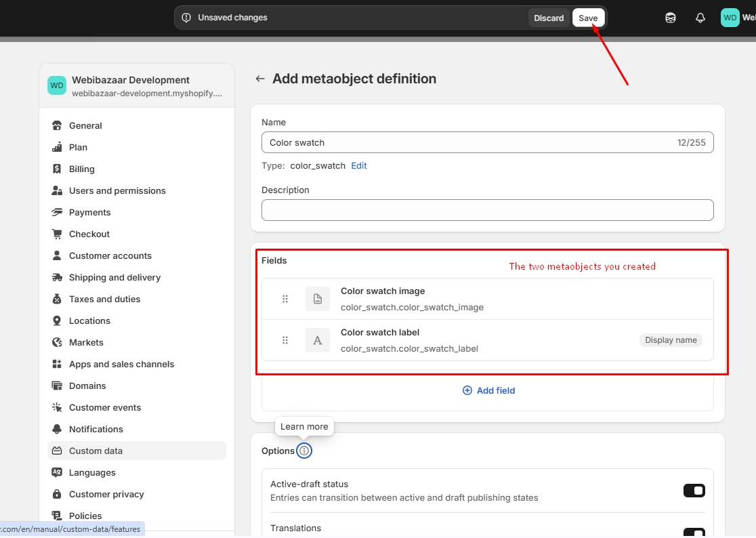Discard the unsaved changes

(x=549, y=18)
